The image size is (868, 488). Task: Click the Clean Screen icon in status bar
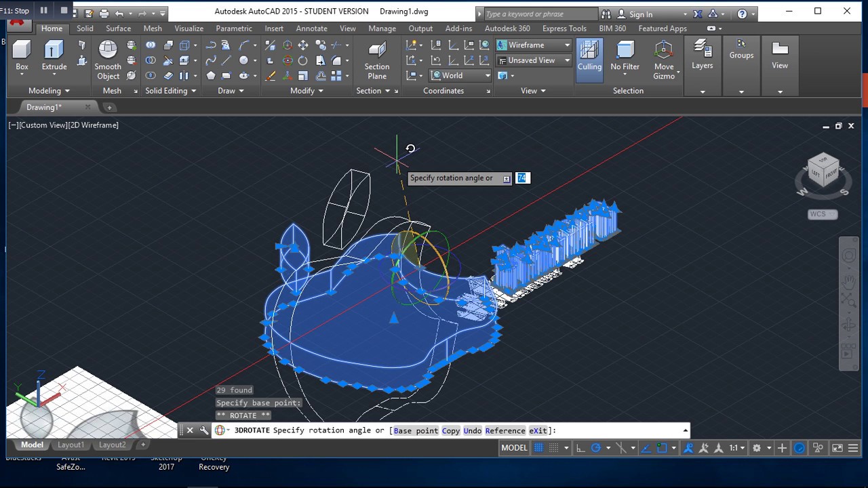[x=837, y=448]
